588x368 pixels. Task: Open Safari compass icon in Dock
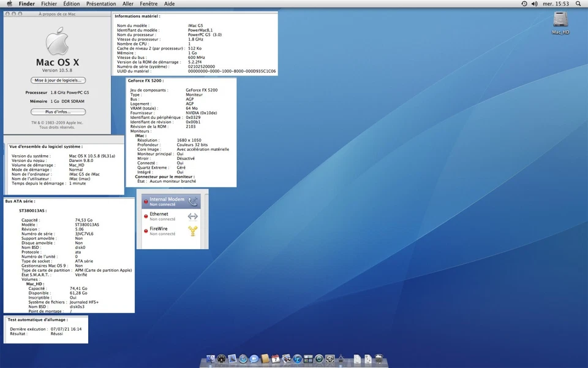[243, 359]
